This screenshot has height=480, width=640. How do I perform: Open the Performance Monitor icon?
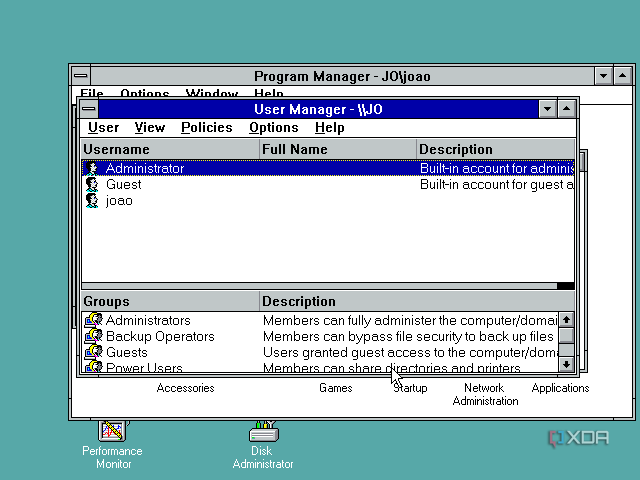click(x=112, y=431)
